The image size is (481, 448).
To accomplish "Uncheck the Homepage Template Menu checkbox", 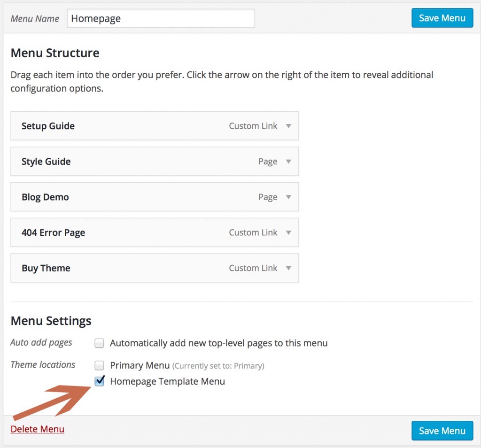I will 99,381.
